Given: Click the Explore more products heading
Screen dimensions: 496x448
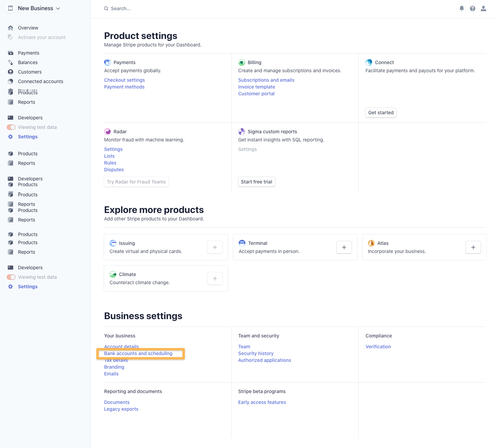Looking at the screenshot, I should coord(154,210).
